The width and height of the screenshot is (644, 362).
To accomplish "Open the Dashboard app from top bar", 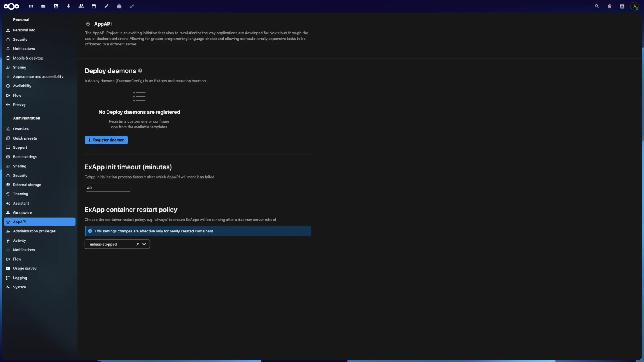I will [x=31, y=6].
